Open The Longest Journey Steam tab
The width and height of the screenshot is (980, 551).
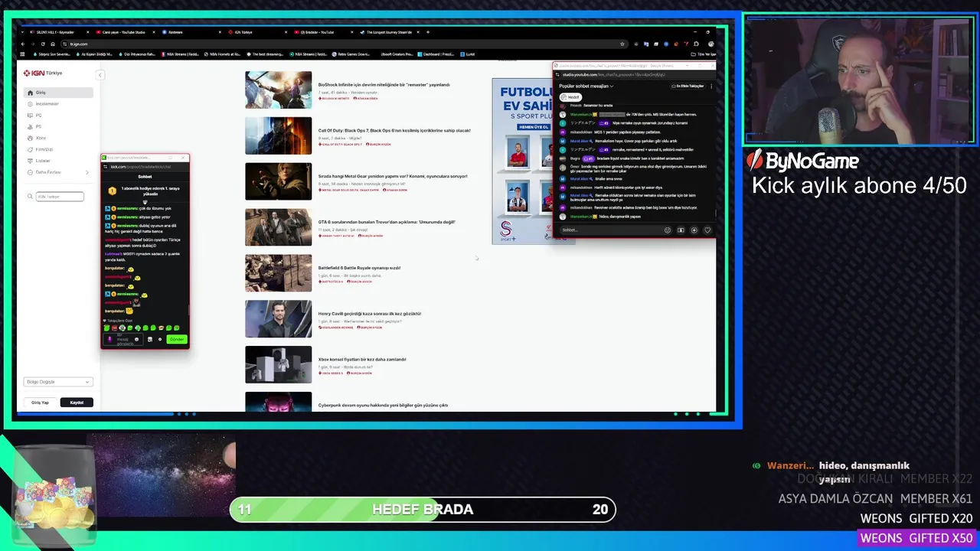click(389, 32)
